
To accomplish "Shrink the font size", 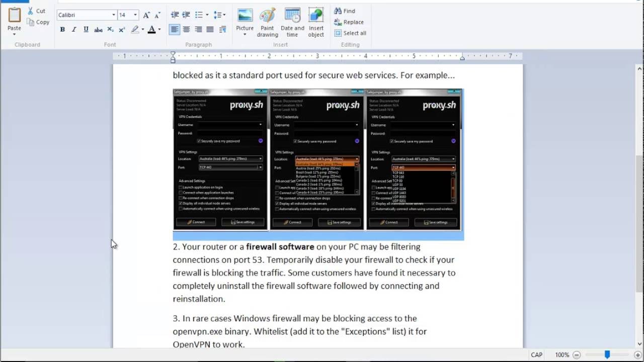I will click(x=157, y=15).
